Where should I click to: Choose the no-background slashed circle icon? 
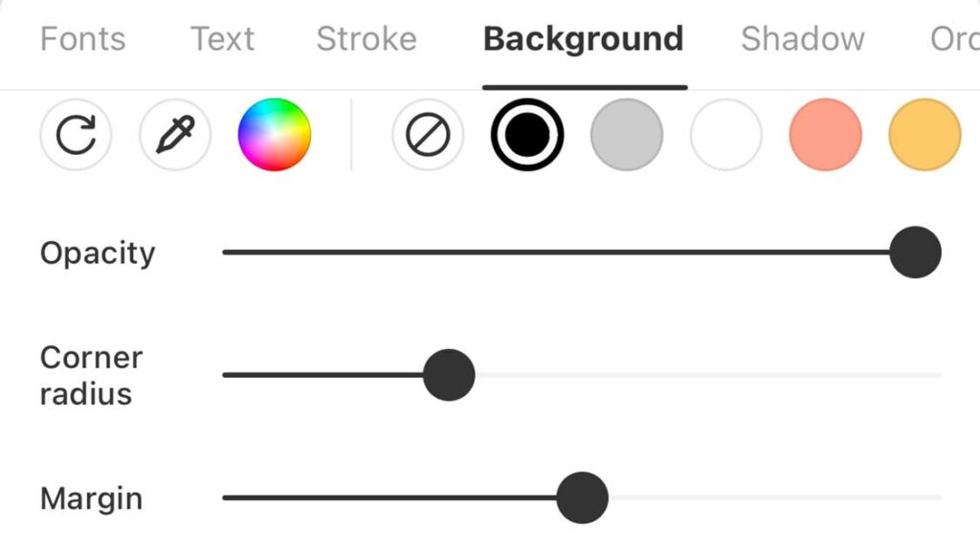[428, 134]
